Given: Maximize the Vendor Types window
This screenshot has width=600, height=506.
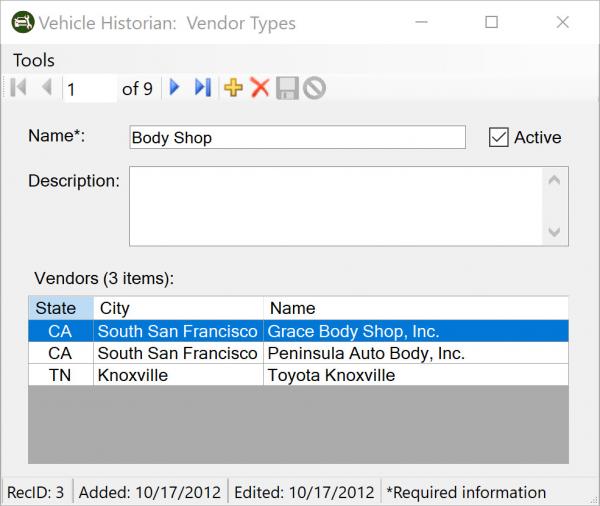Looking at the screenshot, I should coord(491,22).
